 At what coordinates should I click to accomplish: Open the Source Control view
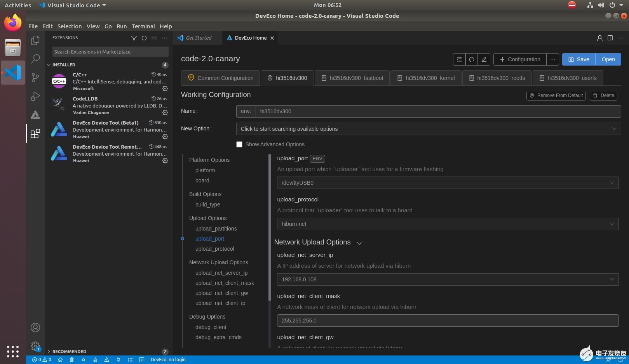35,77
